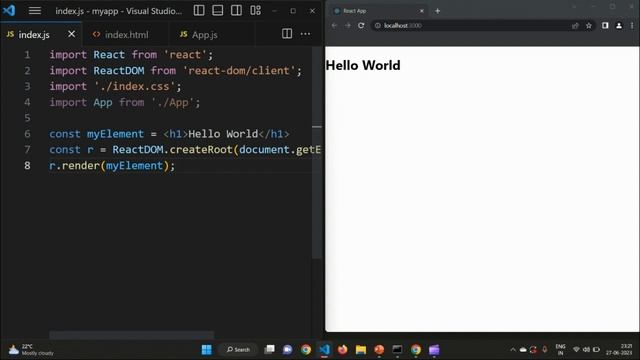The image size is (640, 360).
Task: Click the VS Code logo in title bar
Action: [x=9, y=10]
